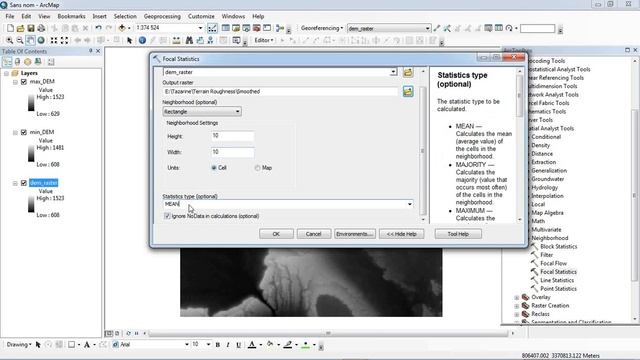640x360 pixels.
Task: Select the Zoom Out tool
Action: pyautogui.click(x=20, y=40)
